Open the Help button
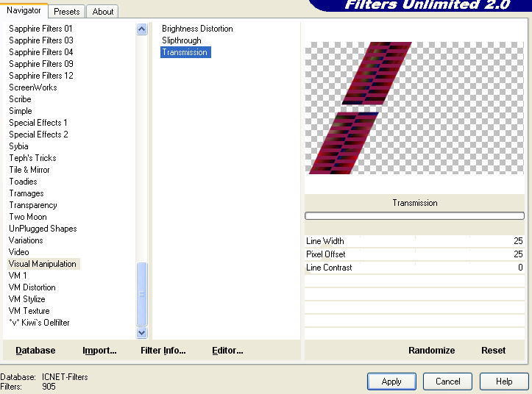The image size is (532, 394). [x=504, y=382]
